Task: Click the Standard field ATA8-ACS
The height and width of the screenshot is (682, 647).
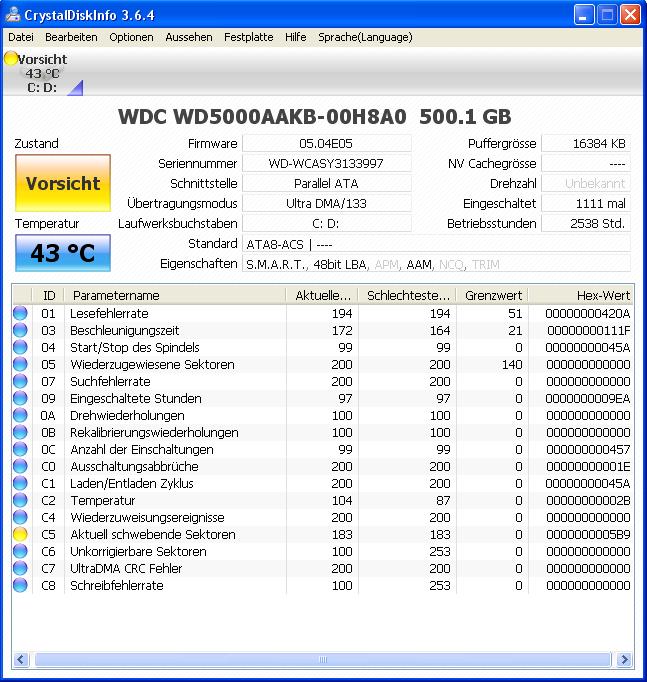Action: (x=436, y=244)
